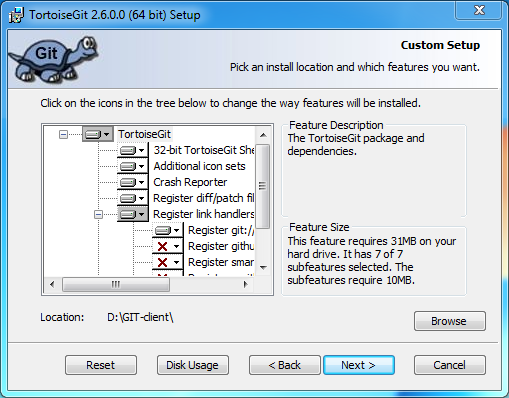Open install option dropdown for TortoiseGit root feature
This screenshot has height=398, width=509.
tap(97, 134)
